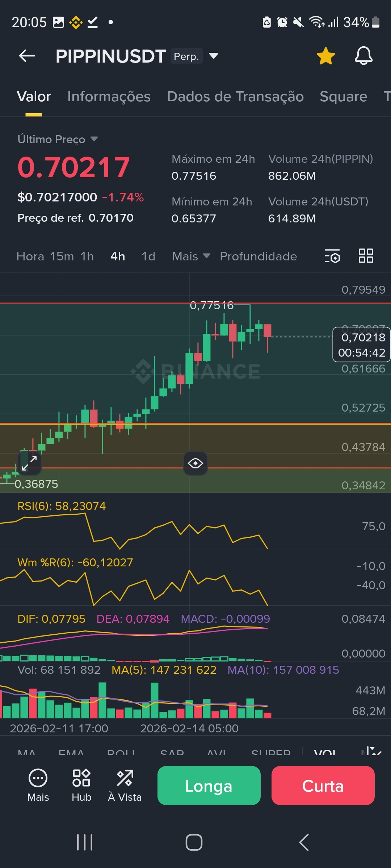391x868 pixels.
Task: Open the Dados de Transação tab
Action: point(235,97)
